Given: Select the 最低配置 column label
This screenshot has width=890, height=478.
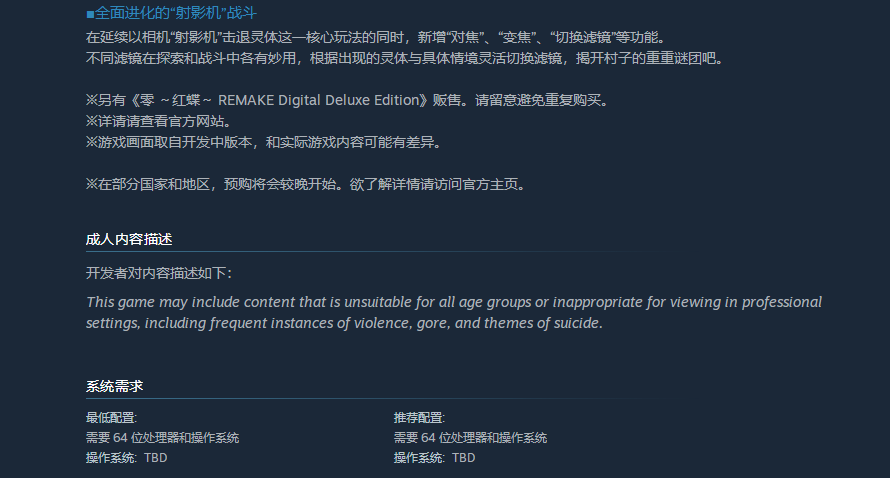Looking at the screenshot, I should click(x=112, y=418).
